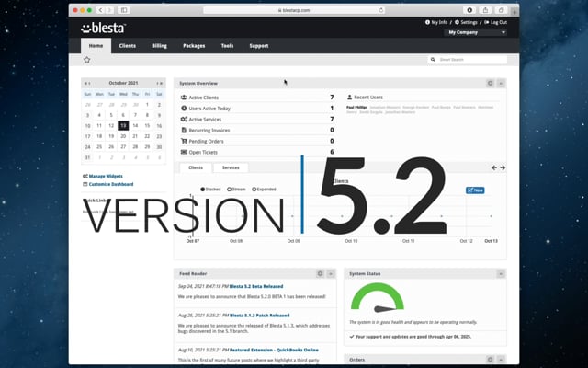Select the Stream chart option

[236, 190]
